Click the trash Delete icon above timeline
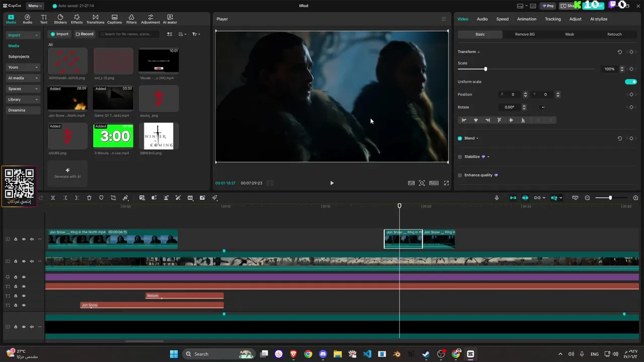This screenshot has width=644, height=362. click(x=89, y=198)
